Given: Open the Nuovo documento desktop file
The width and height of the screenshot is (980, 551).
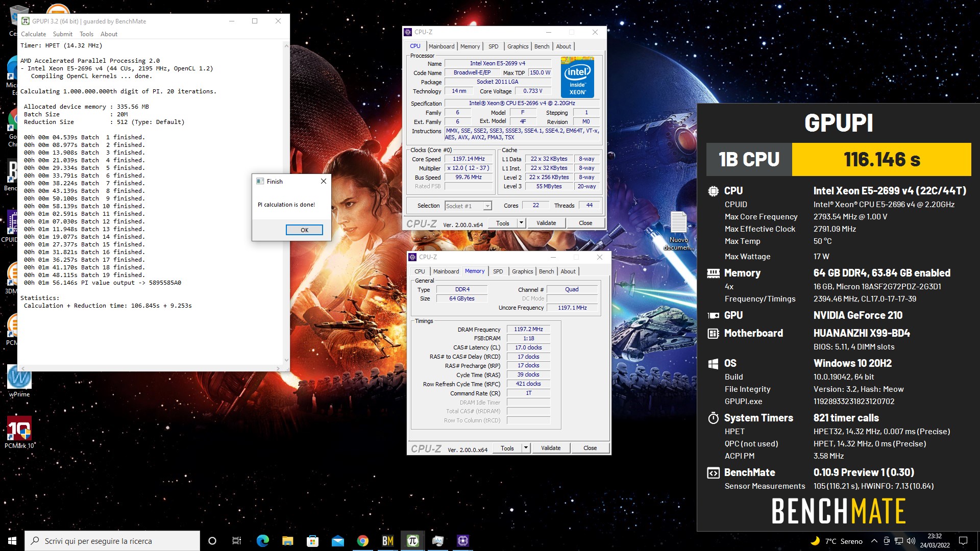Looking at the screenshot, I should (x=678, y=231).
